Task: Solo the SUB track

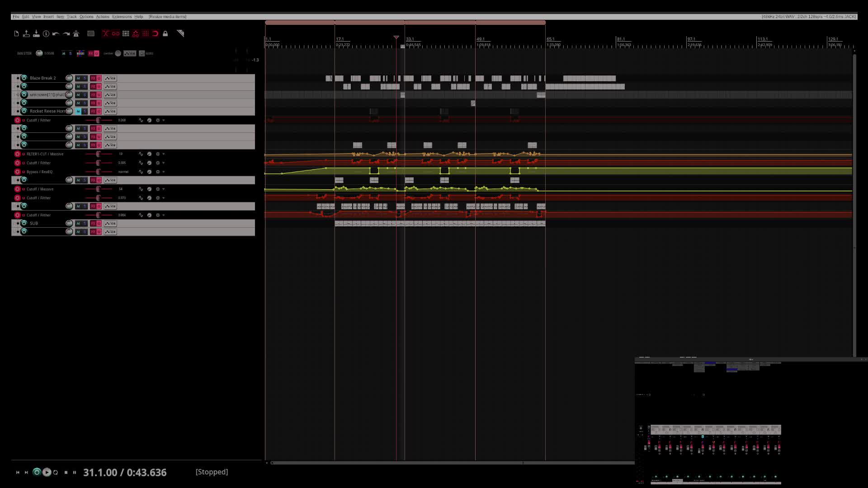Action: pyautogui.click(x=85, y=223)
